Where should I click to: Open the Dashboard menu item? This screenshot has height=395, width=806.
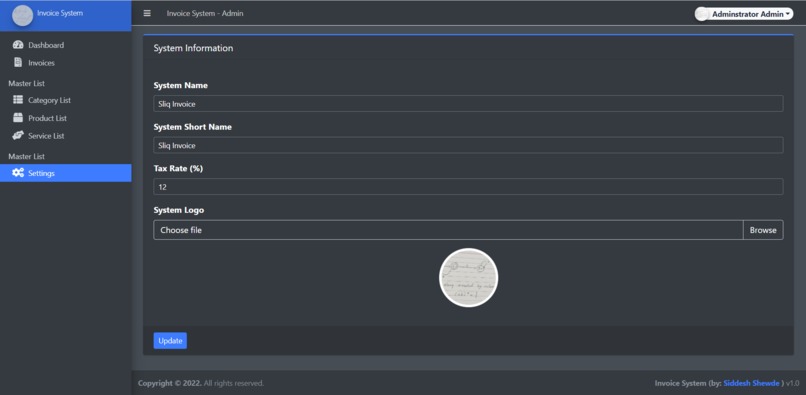coord(66,45)
